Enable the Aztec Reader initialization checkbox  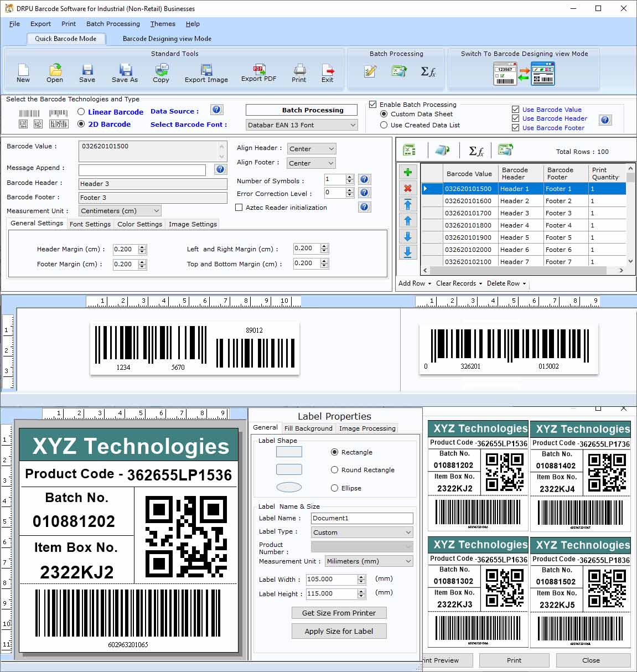[x=239, y=207]
